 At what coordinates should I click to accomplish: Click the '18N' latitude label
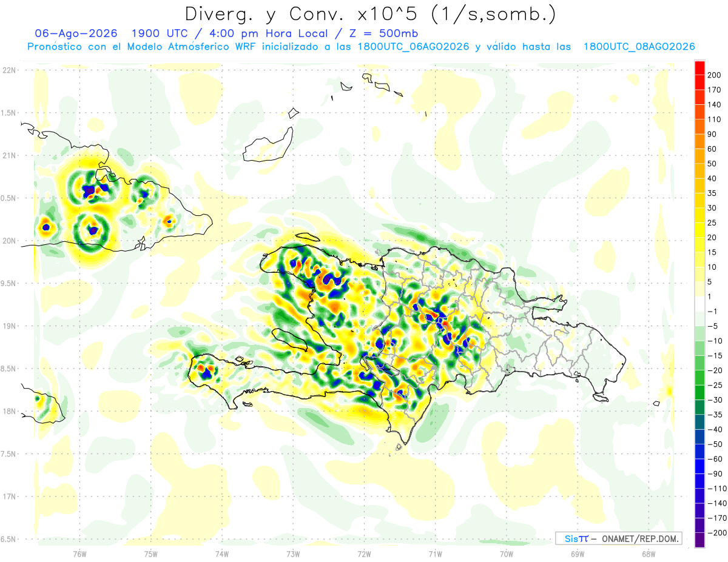[x=8, y=411]
